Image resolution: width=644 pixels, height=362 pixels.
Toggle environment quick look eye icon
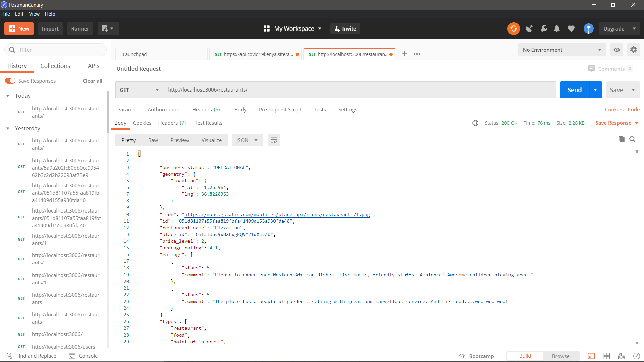pyautogui.click(x=616, y=50)
